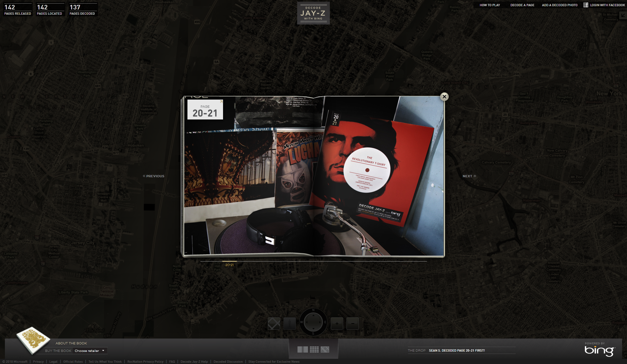627x364 pixels.
Task: Click the Decoded book cover thumbnail
Action: [x=33, y=340]
